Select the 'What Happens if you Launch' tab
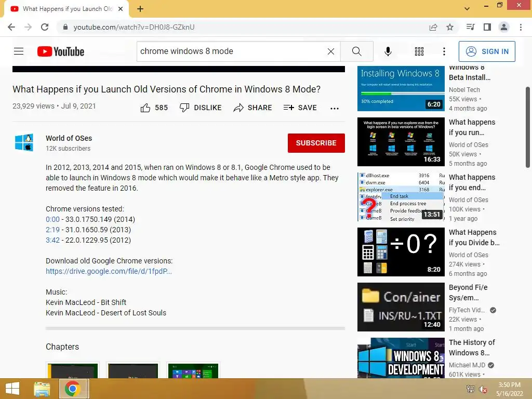The image size is (532, 399). click(x=66, y=9)
